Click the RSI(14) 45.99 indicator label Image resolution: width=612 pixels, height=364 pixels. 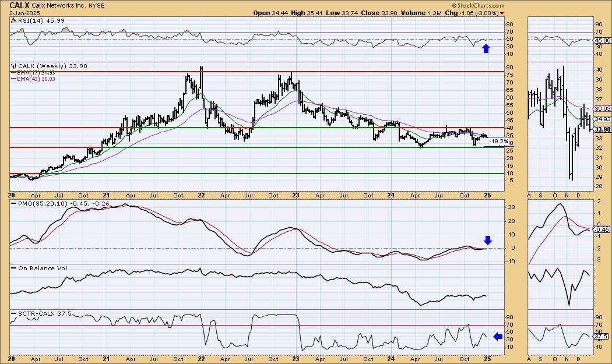(x=41, y=21)
